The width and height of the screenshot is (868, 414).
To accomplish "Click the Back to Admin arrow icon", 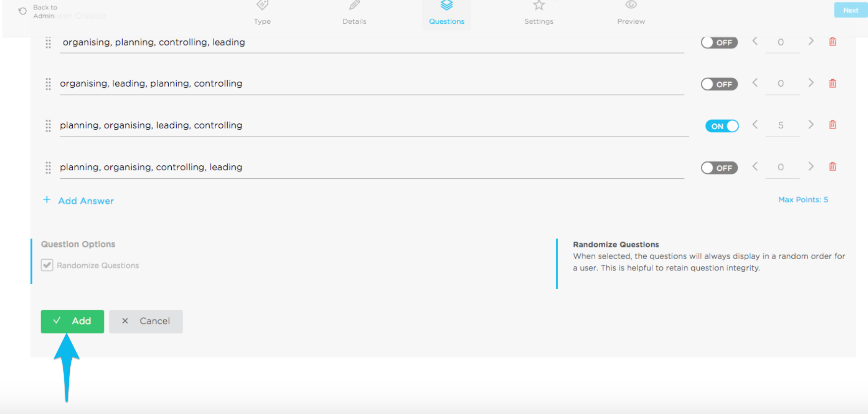I will pyautogui.click(x=22, y=11).
